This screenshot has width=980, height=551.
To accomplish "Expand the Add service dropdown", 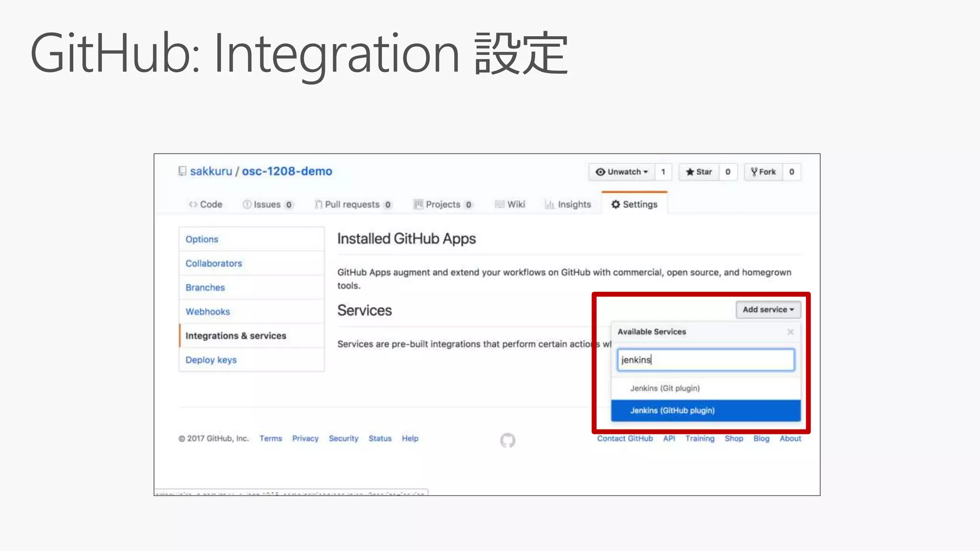I will tap(768, 309).
